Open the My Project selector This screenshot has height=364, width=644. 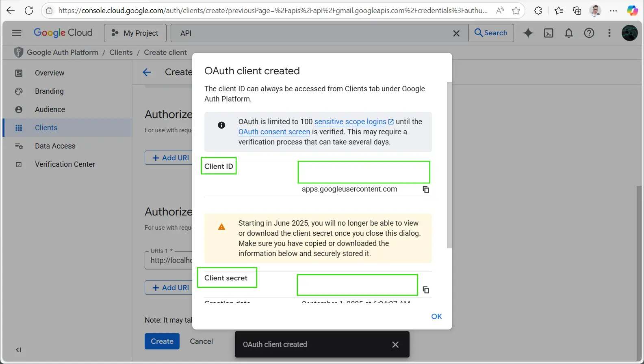tap(135, 33)
